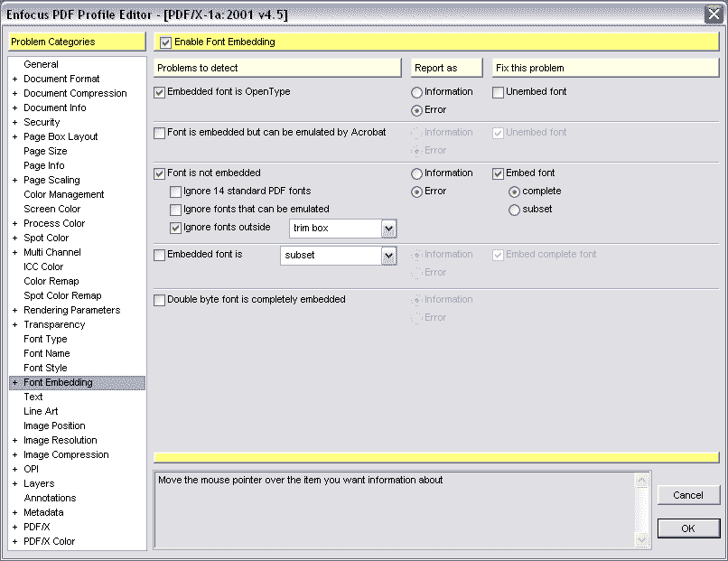The image size is (728, 561).
Task: Expand the Security category
Action: tap(14, 122)
